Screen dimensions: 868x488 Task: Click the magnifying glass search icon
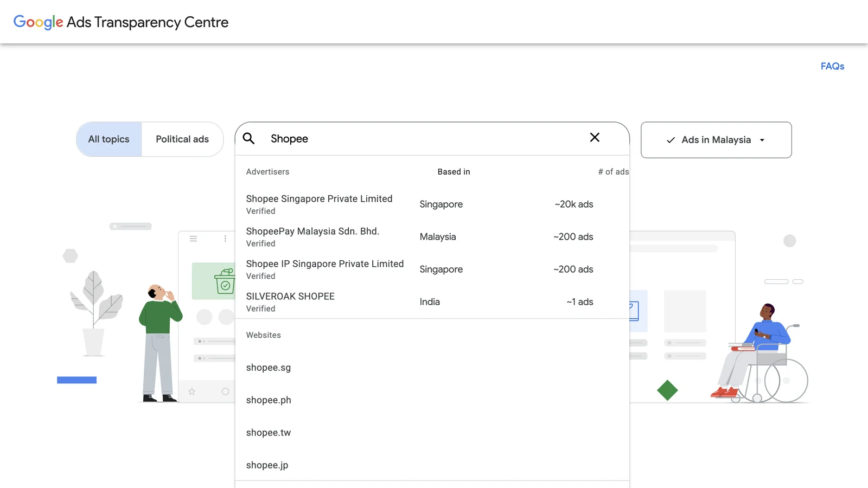[x=248, y=138]
